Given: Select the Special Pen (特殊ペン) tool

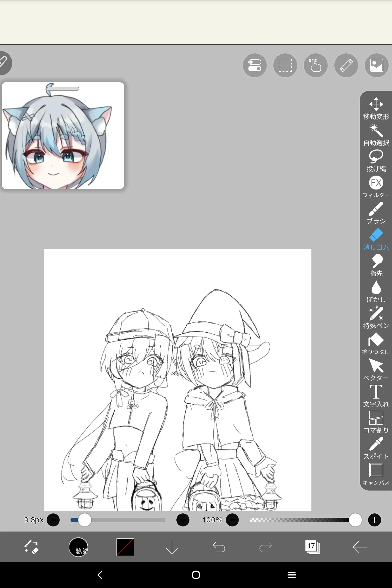Looking at the screenshot, I should click(x=376, y=317).
